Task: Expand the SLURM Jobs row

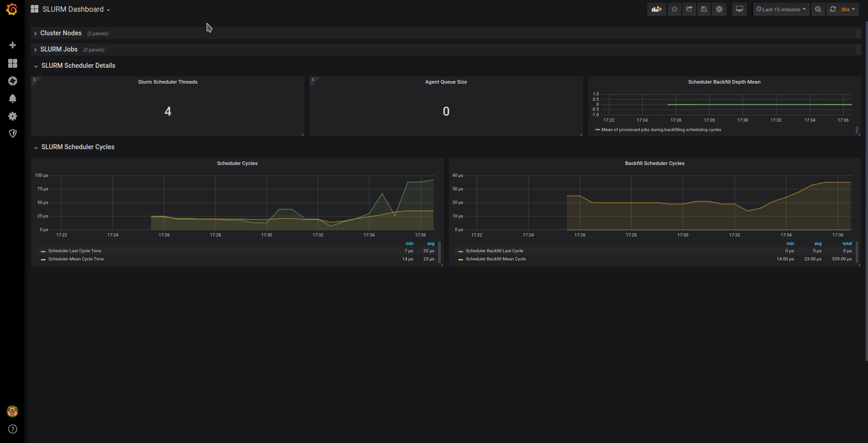Action: [x=59, y=49]
